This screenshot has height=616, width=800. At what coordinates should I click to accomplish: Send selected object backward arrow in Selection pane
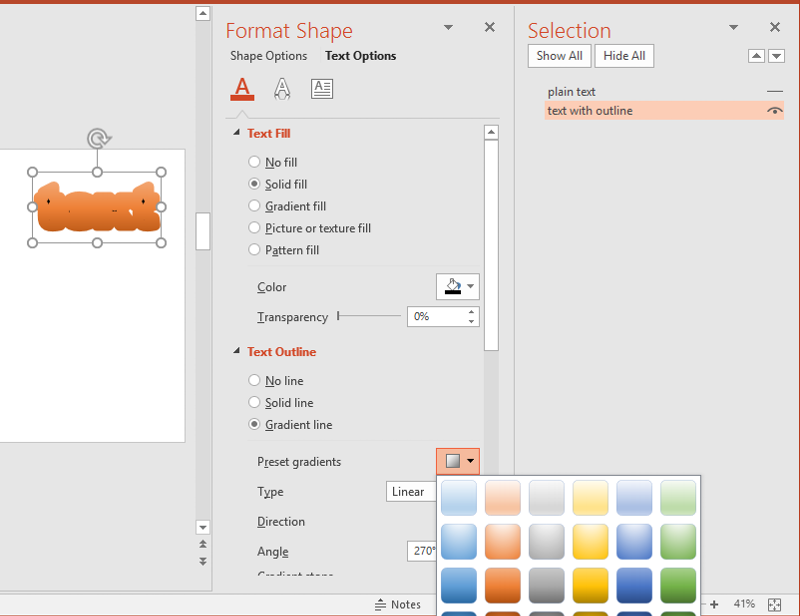[777, 56]
